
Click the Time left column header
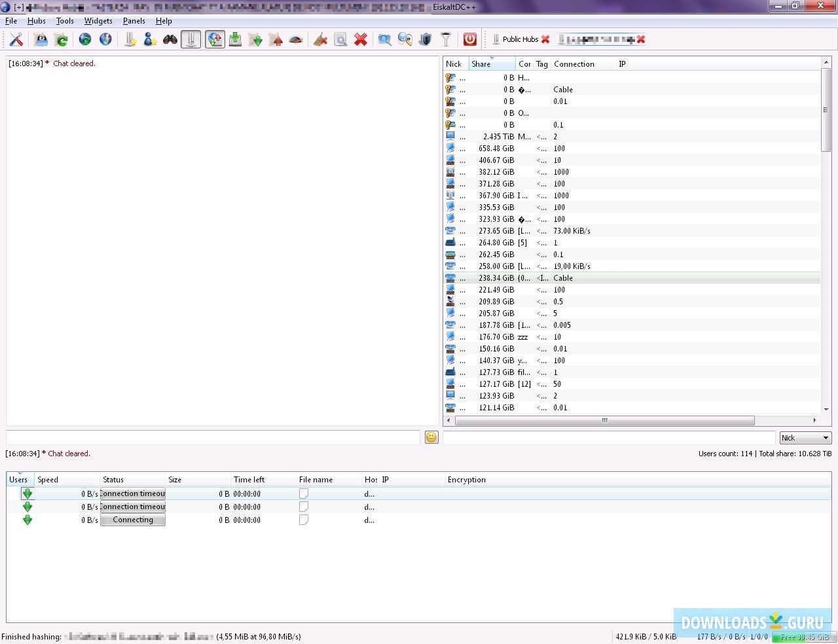tap(264, 480)
